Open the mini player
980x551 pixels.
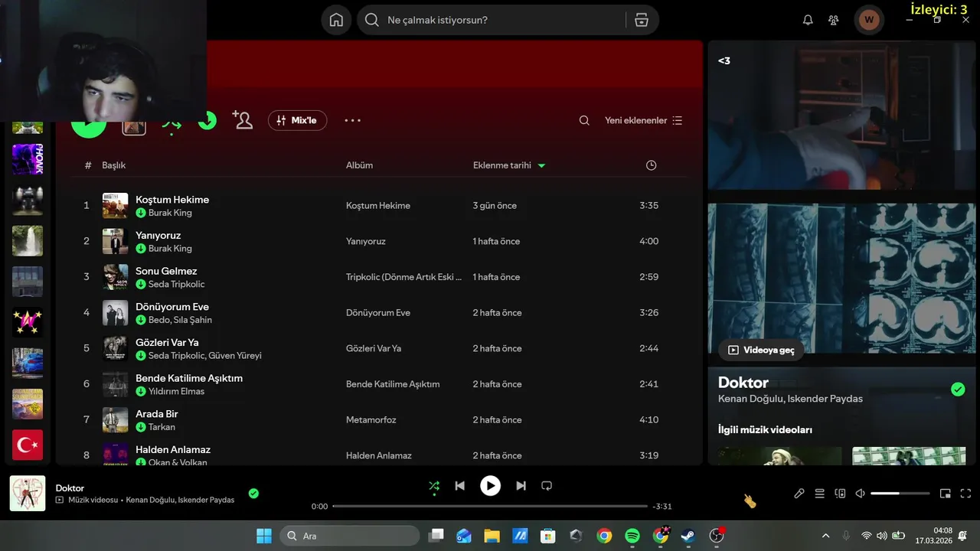[946, 494]
